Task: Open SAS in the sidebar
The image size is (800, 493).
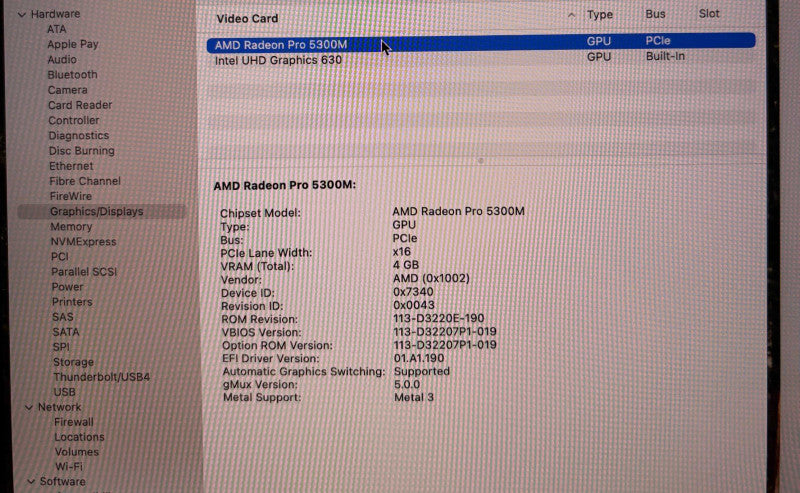Action: pyautogui.click(x=63, y=317)
